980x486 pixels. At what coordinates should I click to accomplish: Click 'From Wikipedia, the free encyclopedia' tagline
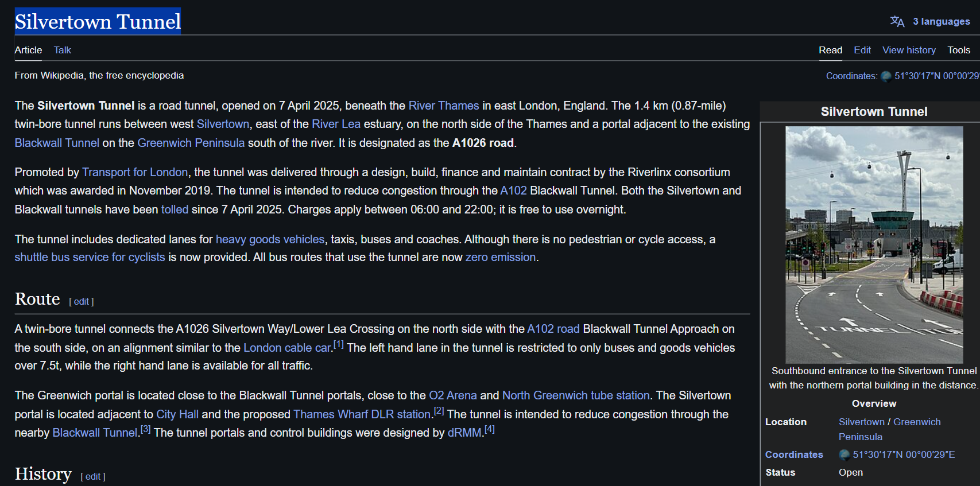click(x=99, y=75)
